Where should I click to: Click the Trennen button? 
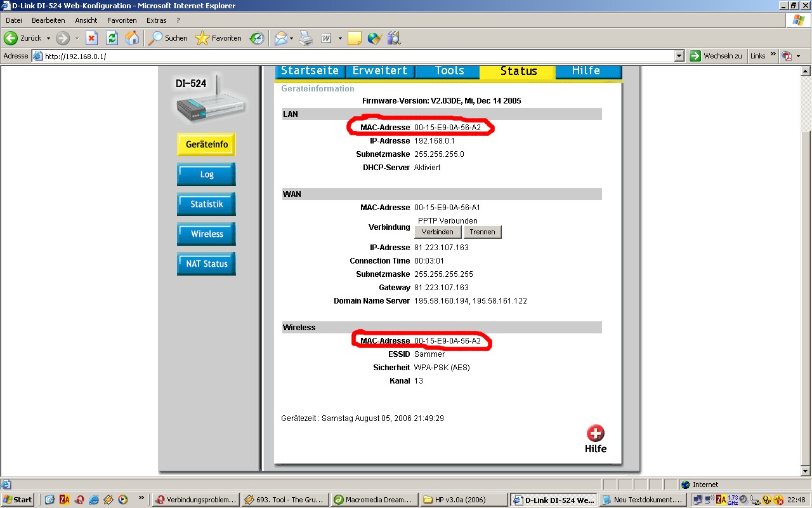(x=482, y=232)
